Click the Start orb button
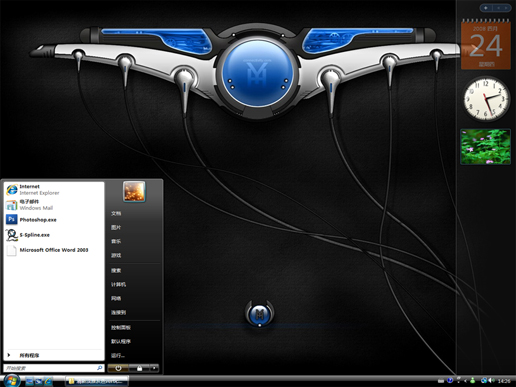 coord(12,380)
